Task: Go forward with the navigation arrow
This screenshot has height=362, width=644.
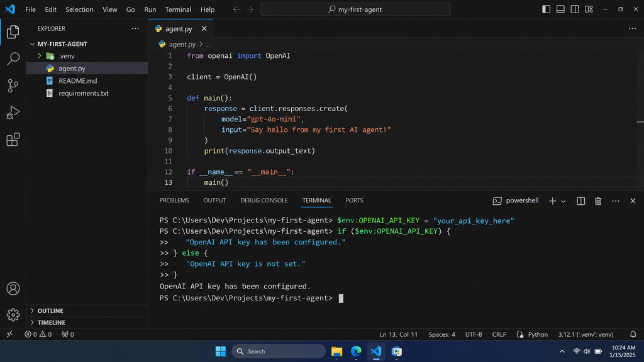Action: point(250,9)
